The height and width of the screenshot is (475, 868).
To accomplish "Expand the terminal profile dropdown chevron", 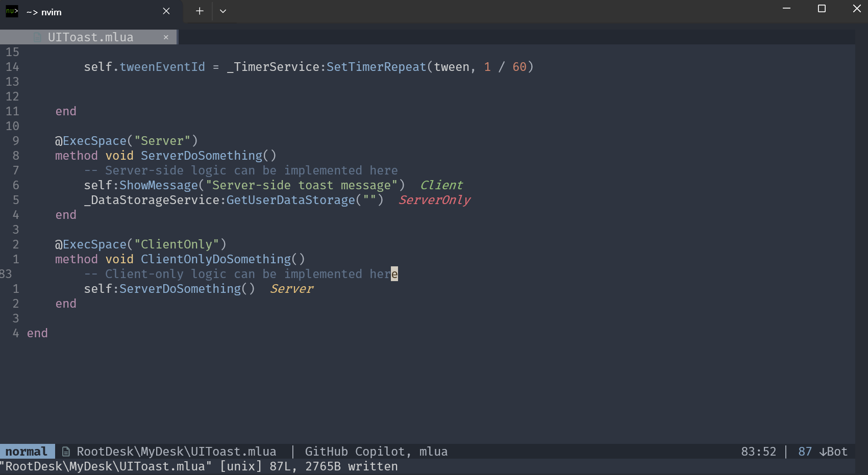I will tap(223, 11).
